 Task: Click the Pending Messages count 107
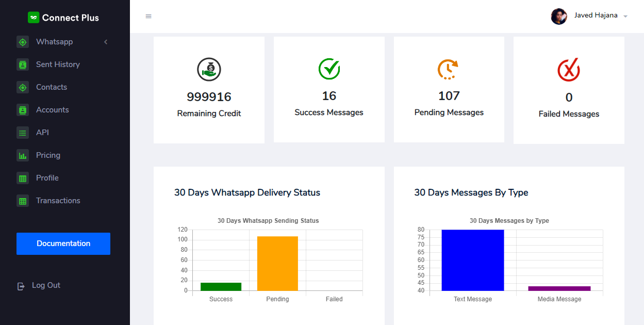coord(449,96)
